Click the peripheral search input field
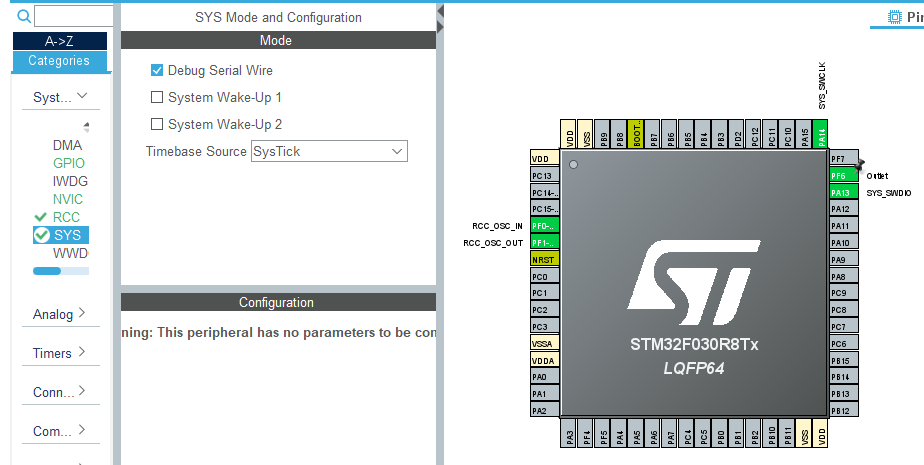 73,16
